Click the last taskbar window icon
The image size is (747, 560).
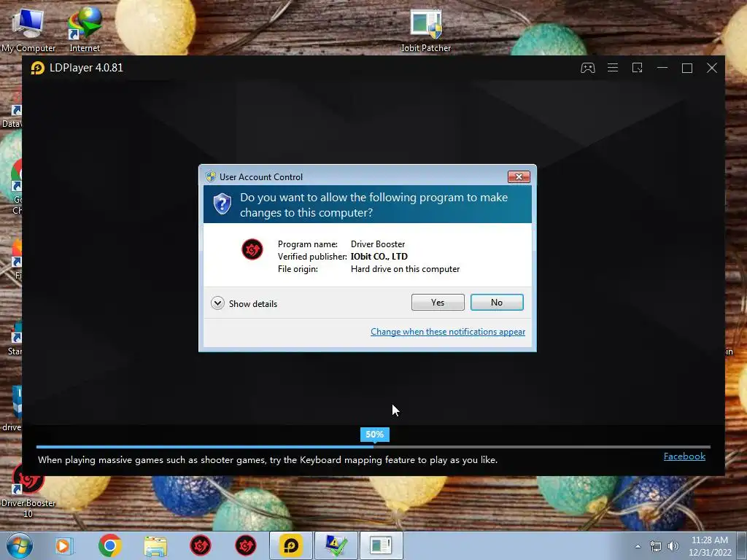tap(381, 545)
